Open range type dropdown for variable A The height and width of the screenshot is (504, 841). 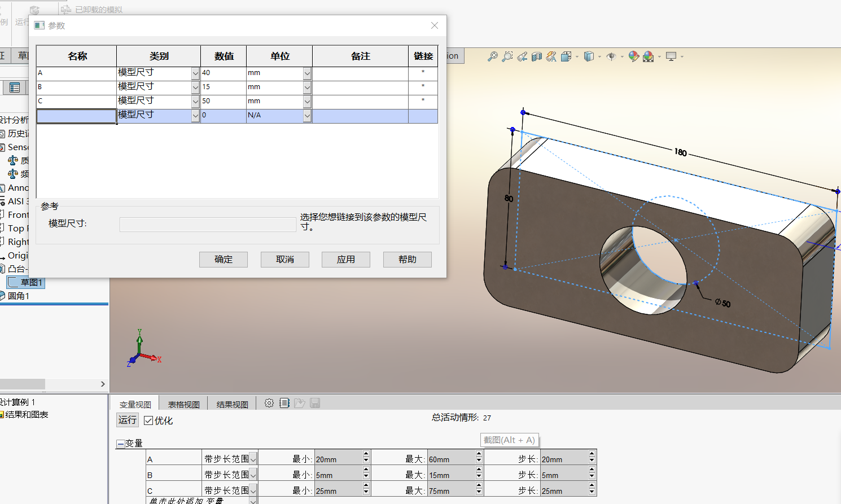pos(253,459)
